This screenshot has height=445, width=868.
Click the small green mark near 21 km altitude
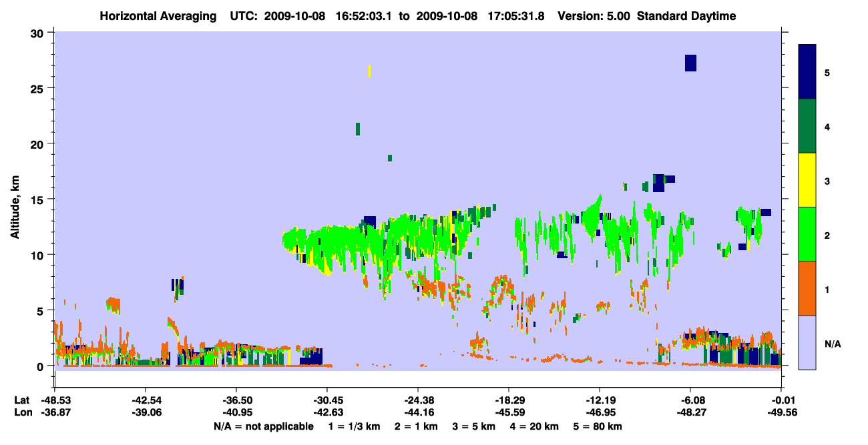click(358, 129)
